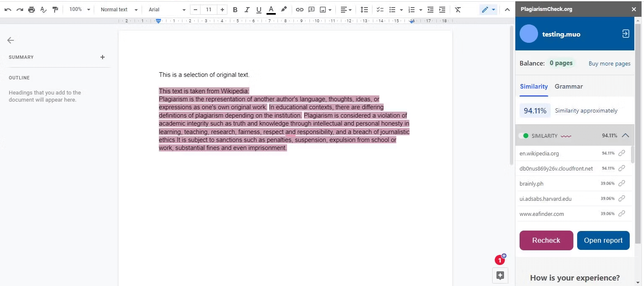This screenshot has height=286, width=644.
Task: Click the add comment icon
Action: pyautogui.click(x=311, y=10)
